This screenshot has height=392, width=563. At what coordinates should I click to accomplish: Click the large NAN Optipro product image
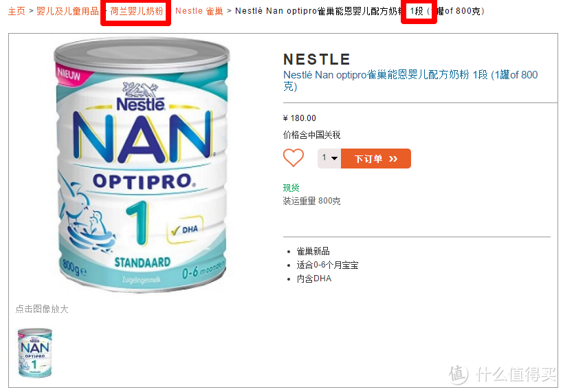pos(142,165)
